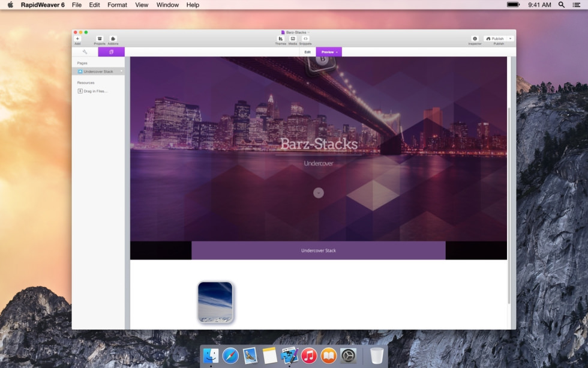Open the Trash in the dock
Screen dimensions: 588x368
coord(377,355)
